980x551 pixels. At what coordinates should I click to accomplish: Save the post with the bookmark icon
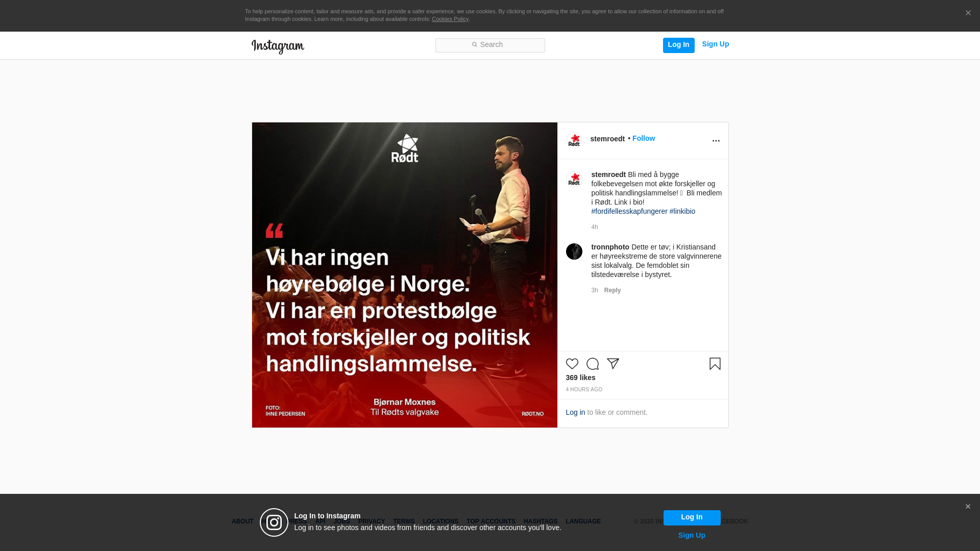(715, 364)
